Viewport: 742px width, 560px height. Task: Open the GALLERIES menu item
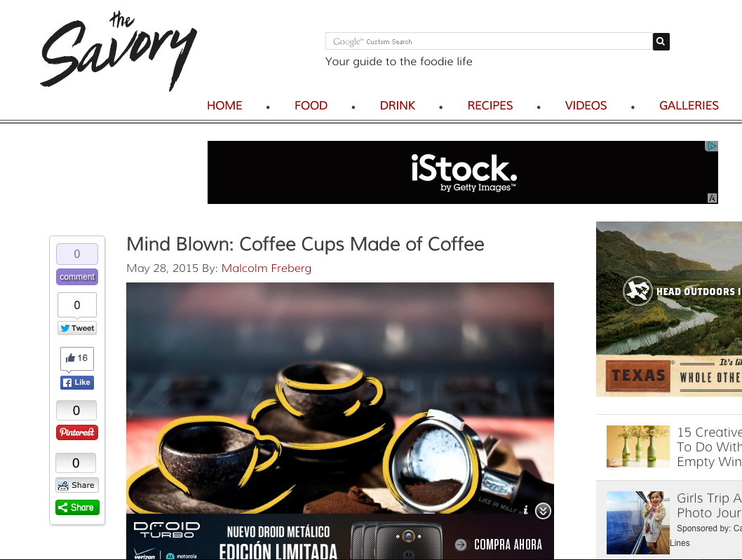(689, 105)
